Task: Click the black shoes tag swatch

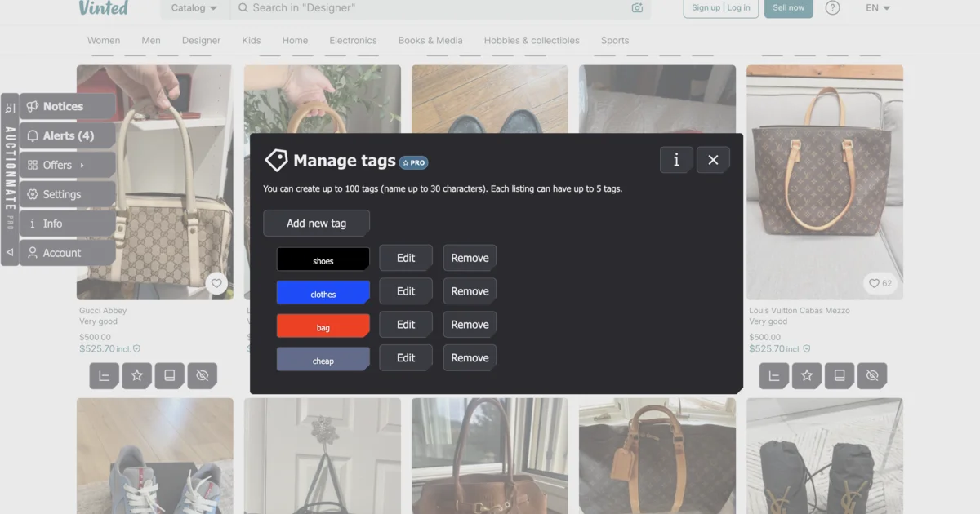Action: pos(323,259)
